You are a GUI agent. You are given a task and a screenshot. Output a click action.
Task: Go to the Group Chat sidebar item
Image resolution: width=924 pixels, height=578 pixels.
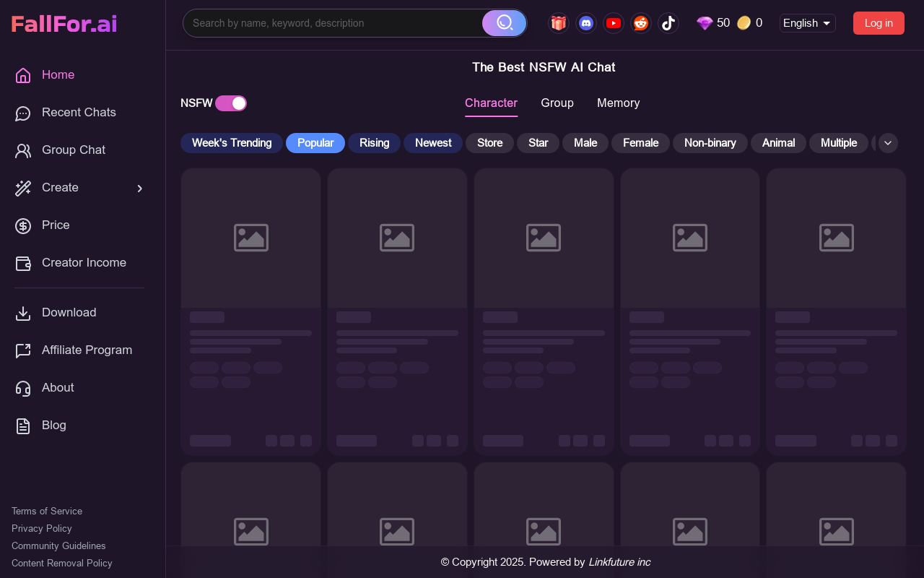coord(79,150)
